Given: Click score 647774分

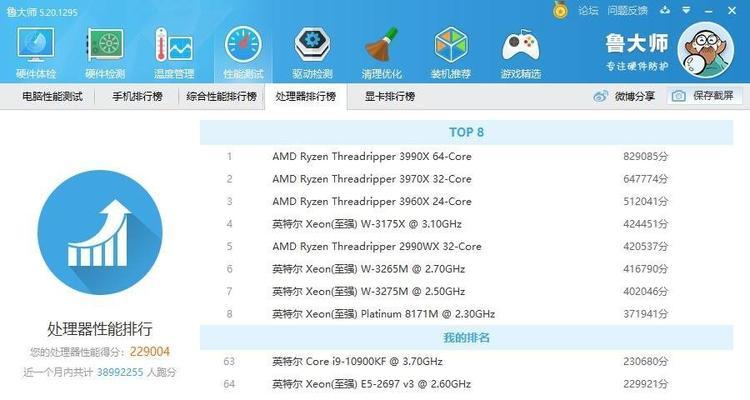Looking at the screenshot, I should [x=646, y=179].
